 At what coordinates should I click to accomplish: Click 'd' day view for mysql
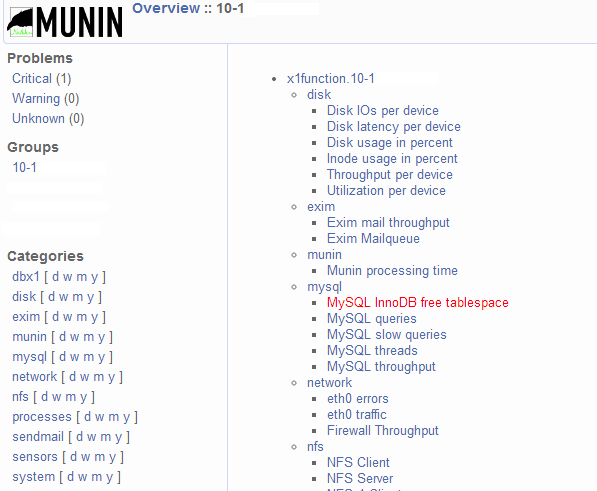point(62,357)
